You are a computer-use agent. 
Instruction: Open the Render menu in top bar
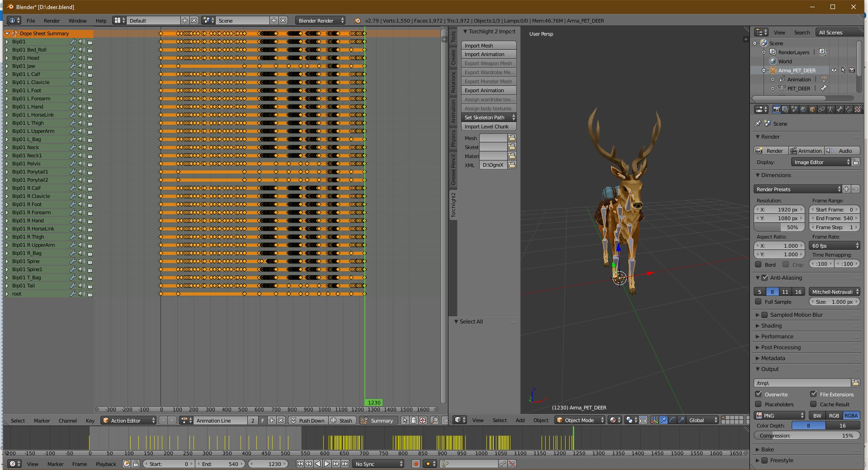coord(52,21)
